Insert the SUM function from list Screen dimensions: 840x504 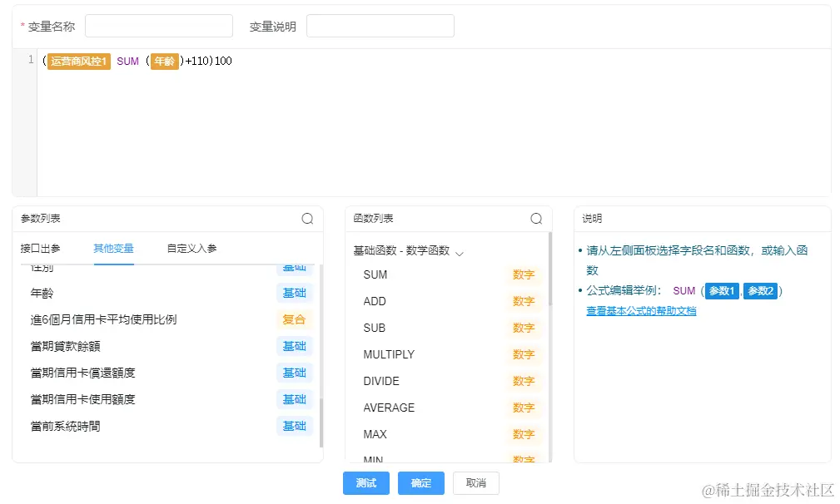[x=375, y=274]
